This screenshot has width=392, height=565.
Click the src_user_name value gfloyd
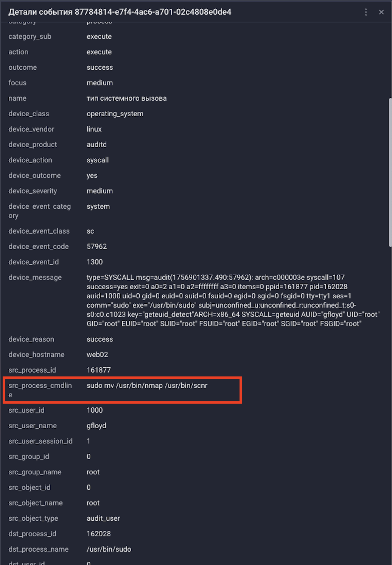point(96,426)
